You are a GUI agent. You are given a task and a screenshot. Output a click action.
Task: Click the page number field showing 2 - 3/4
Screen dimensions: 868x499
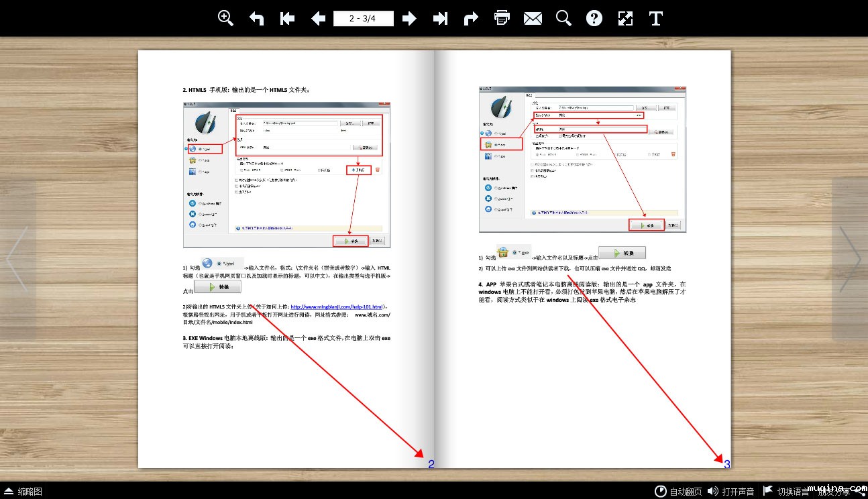tap(363, 18)
